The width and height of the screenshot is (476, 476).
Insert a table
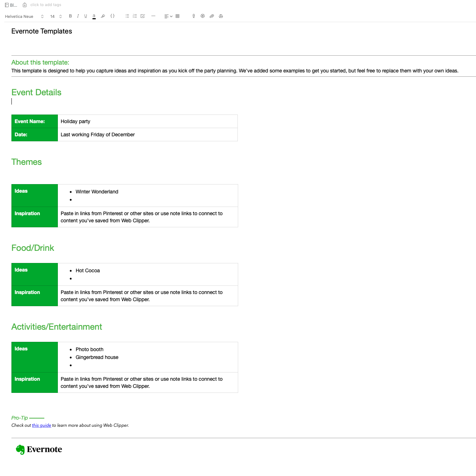[x=177, y=16]
